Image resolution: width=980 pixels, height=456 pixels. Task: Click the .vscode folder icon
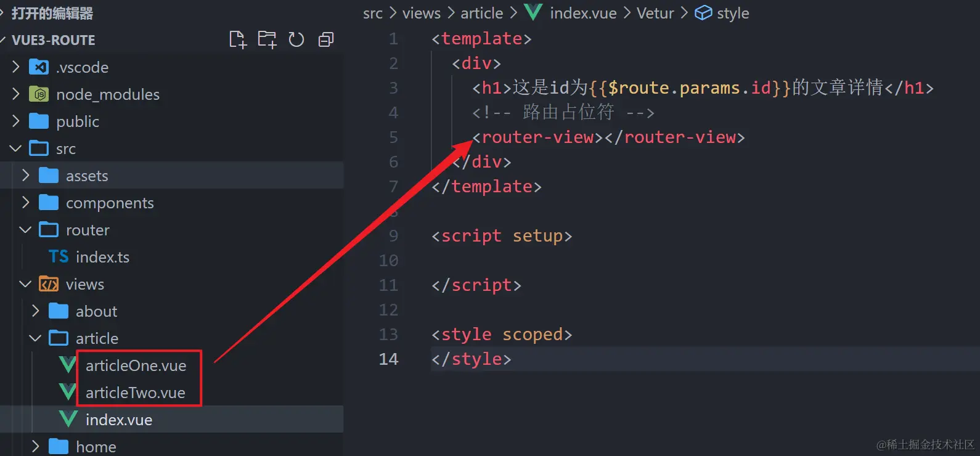point(39,67)
